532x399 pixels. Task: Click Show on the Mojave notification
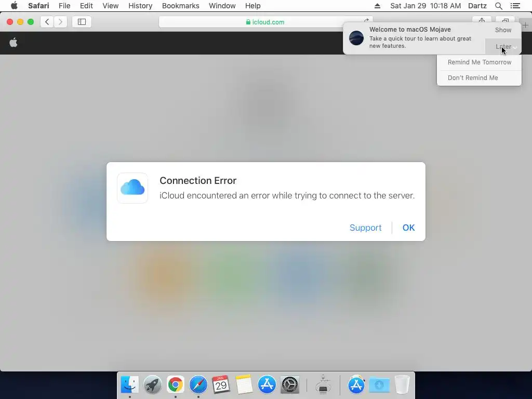point(503,30)
